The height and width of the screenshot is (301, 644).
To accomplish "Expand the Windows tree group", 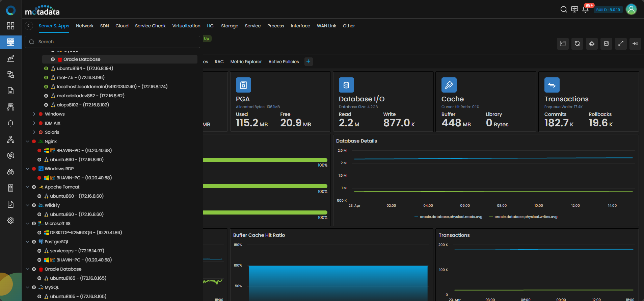I will coord(34,114).
